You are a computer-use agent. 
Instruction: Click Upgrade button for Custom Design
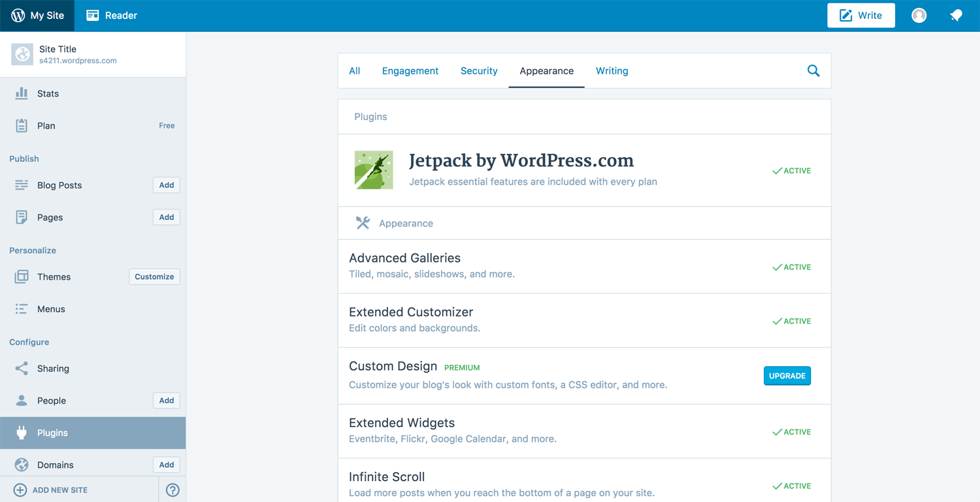point(787,376)
